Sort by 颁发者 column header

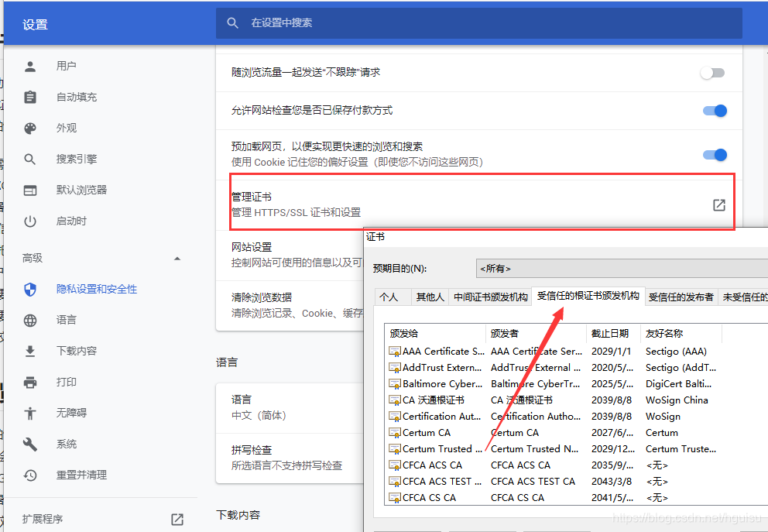click(x=536, y=334)
